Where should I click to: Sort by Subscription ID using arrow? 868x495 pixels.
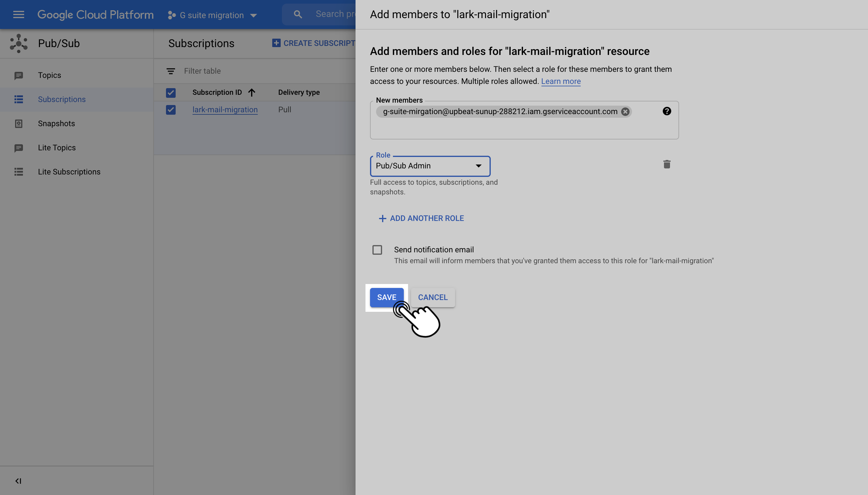tap(251, 92)
